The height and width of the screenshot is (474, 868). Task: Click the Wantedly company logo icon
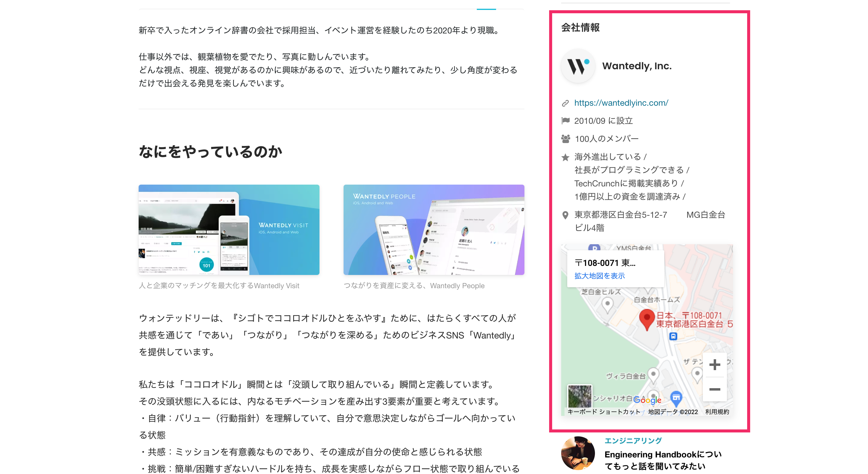[x=578, y=66]
